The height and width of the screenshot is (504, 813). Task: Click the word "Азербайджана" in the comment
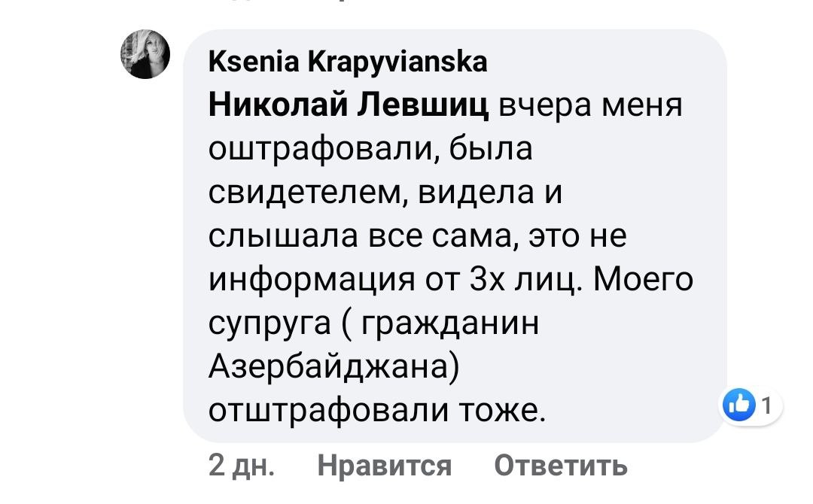[333, 368]
